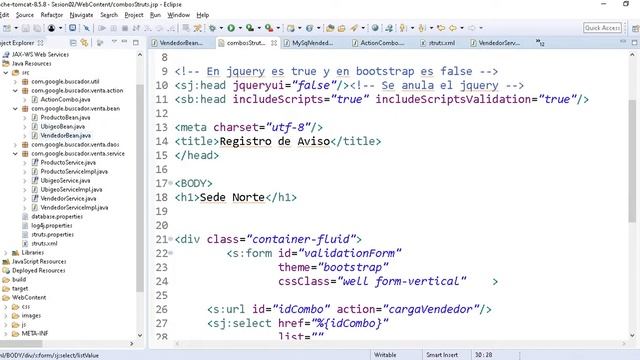640x360 pixels.
Task: Click the Open Task folder icon
Action: pos(341,28)
